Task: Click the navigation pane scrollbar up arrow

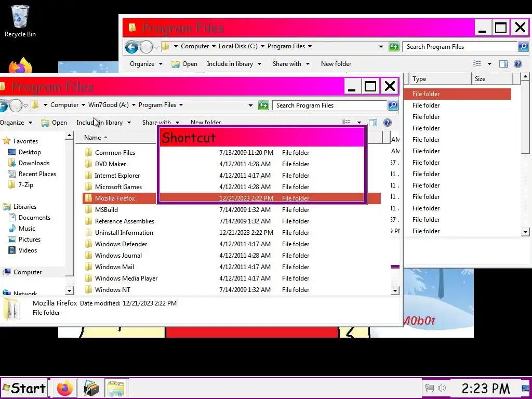Action: tap(69, 136)
